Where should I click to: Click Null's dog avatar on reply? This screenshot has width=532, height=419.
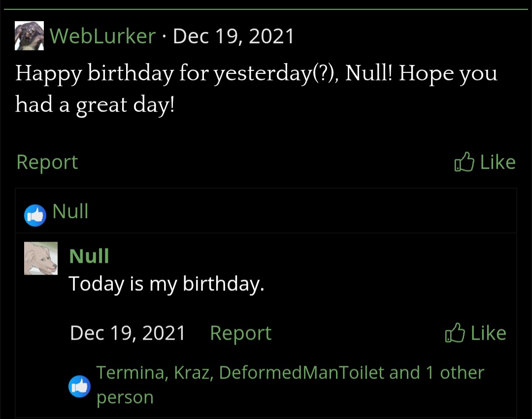point(41,258)
